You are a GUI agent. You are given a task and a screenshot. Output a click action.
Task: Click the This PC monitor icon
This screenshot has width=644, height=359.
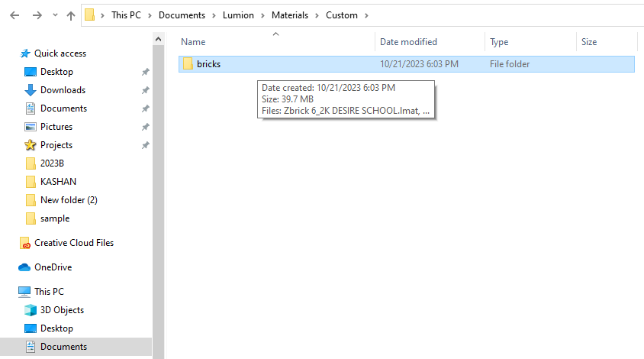tap(24, 292)
